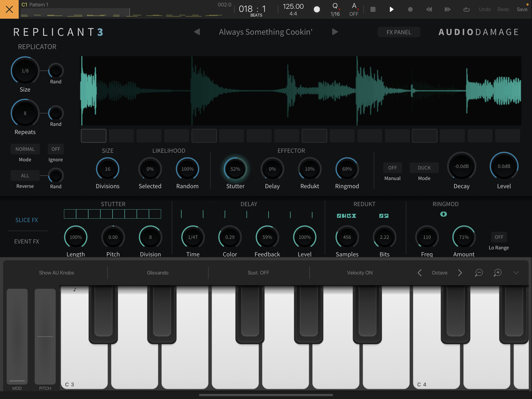Switch to the SLICE FX tab
This screenshot has height=399, width=532.
click(27, 220)
